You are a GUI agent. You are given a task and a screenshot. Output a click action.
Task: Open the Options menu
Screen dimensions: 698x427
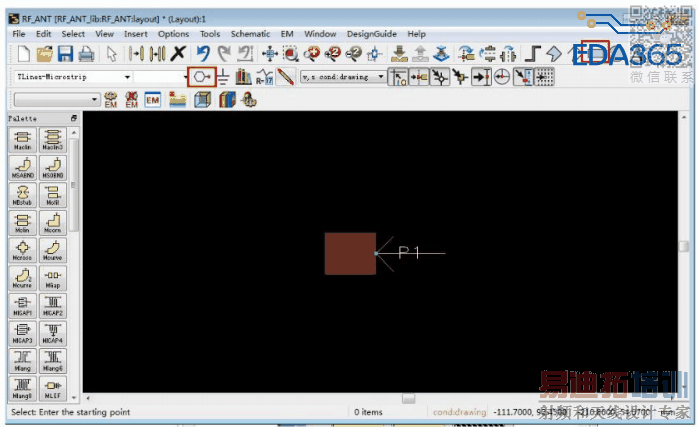(x=174, y=34)
